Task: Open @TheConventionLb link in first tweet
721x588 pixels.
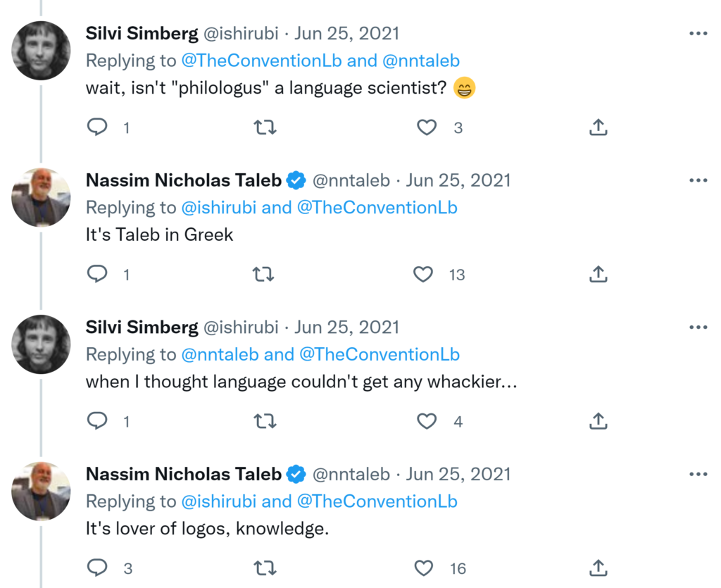Action: coord(262,61)
